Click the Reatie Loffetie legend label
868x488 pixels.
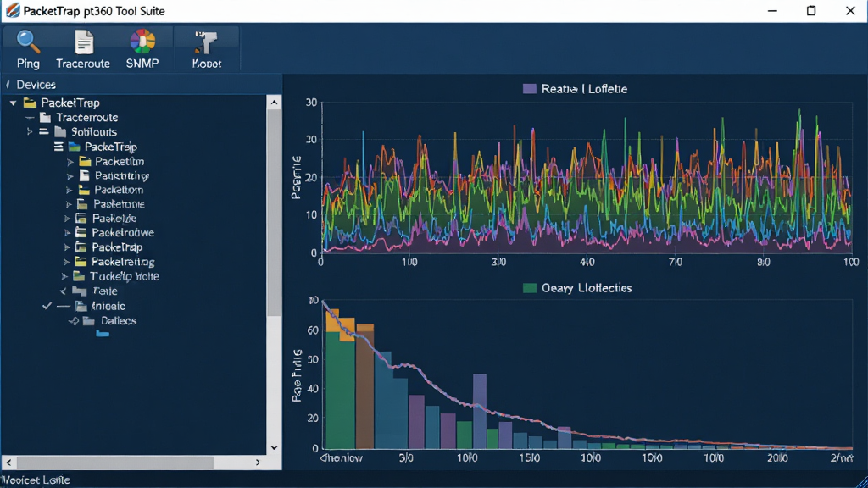coord(584,88)
